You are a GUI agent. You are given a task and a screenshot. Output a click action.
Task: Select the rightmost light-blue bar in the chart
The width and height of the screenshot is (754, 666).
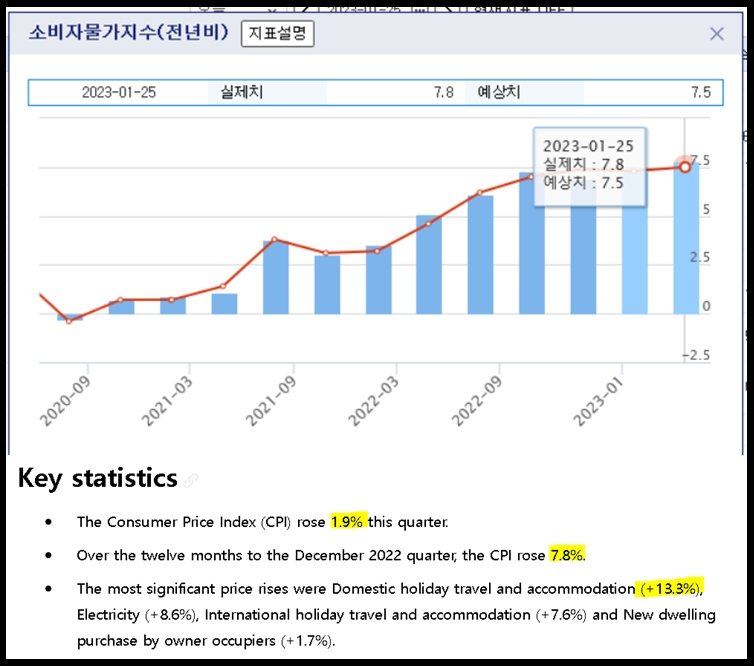coord(686,240)
